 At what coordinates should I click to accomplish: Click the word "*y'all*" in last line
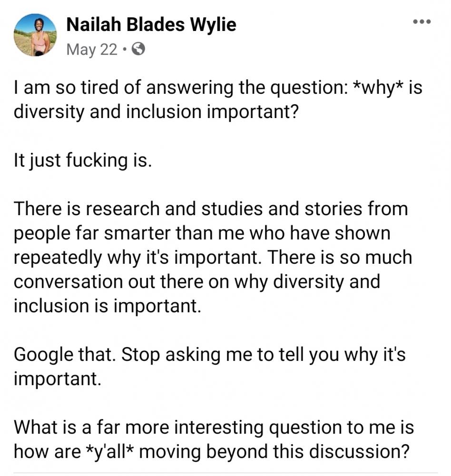(x=110, y=451)
